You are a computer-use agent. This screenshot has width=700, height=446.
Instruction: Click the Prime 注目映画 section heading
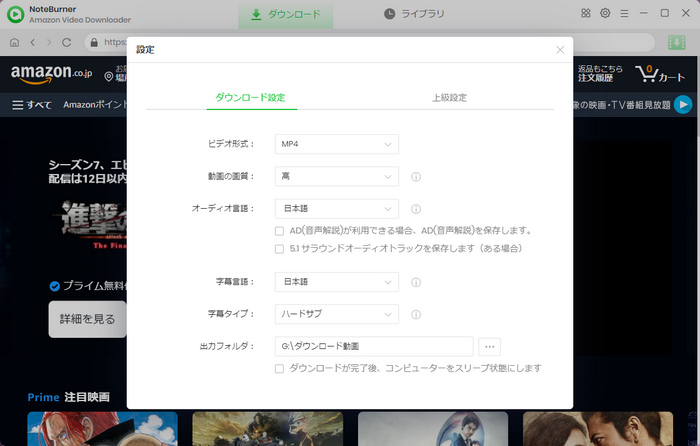pyautogui.click(x=69, y=397)
